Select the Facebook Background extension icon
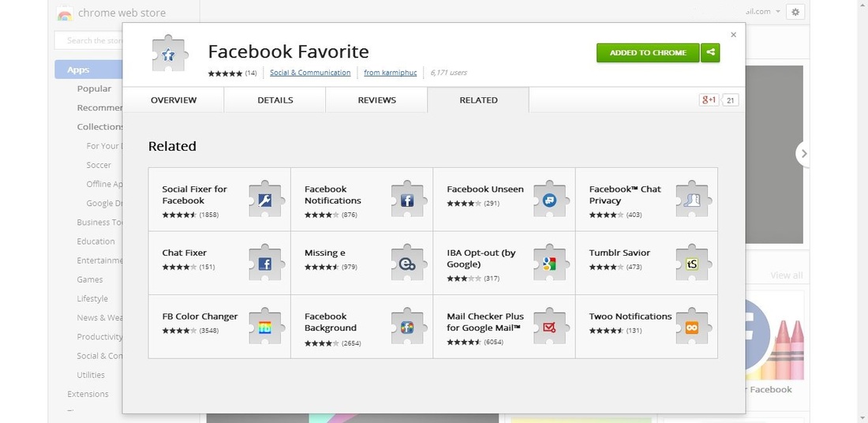The width and height of the screenshot is (868, 423). pyautogui.click(x=407, y=327)
